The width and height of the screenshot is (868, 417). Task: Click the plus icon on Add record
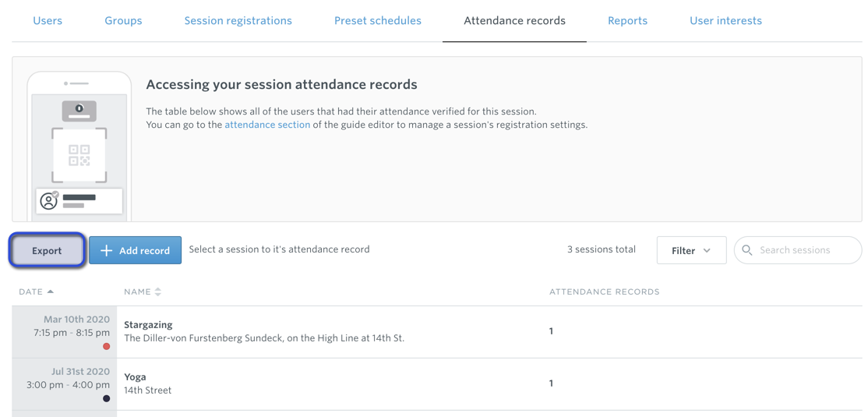(106, 251)
